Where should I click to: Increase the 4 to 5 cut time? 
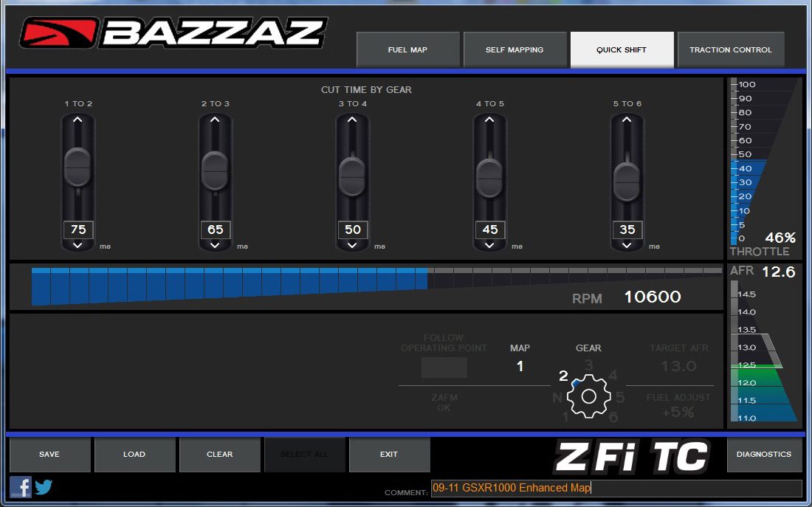[x=489, y=120]
